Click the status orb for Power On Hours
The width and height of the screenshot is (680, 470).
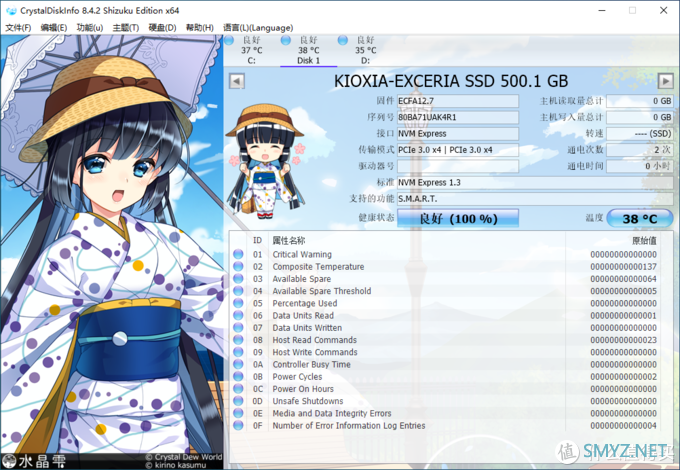pos(238,389)
